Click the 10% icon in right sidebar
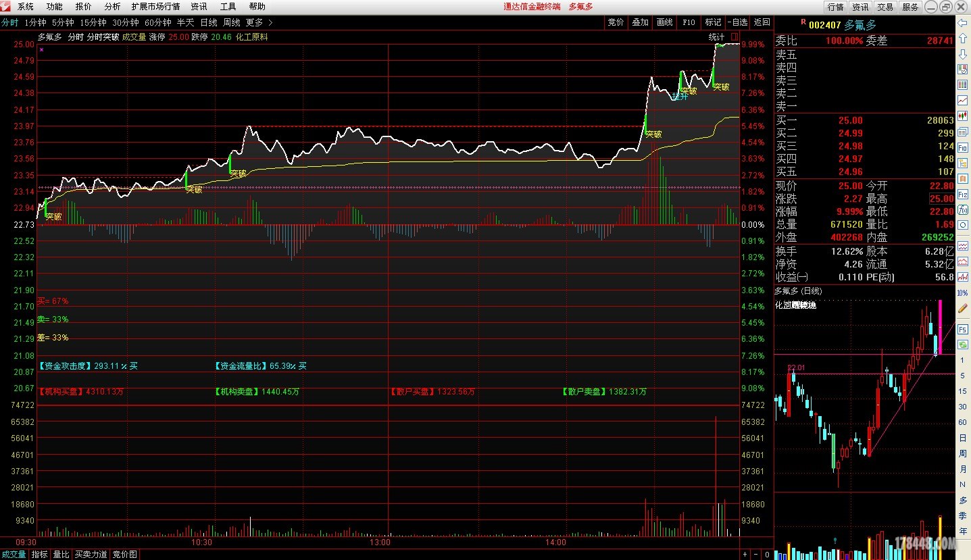This screenshot has height=560, width=971. 962,292
